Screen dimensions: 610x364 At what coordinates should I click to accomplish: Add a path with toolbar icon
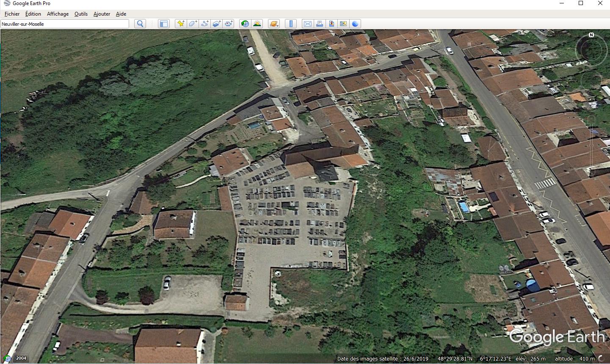pyautogui.click(x=204, y=24)
